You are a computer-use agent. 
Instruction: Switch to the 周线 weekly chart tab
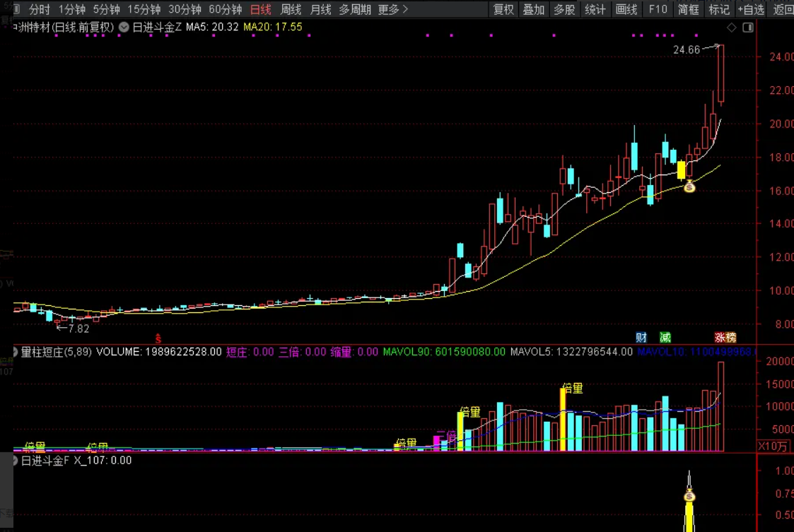tap(291, 9)
